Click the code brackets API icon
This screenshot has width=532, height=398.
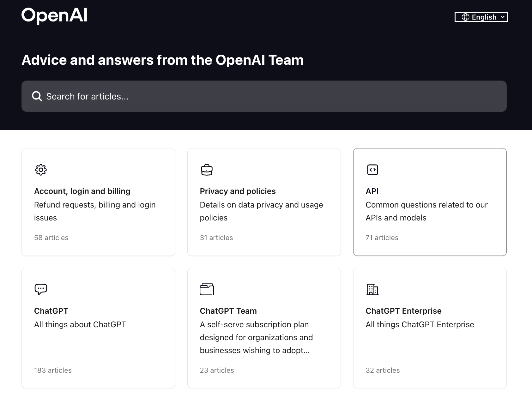click(372, 170)
